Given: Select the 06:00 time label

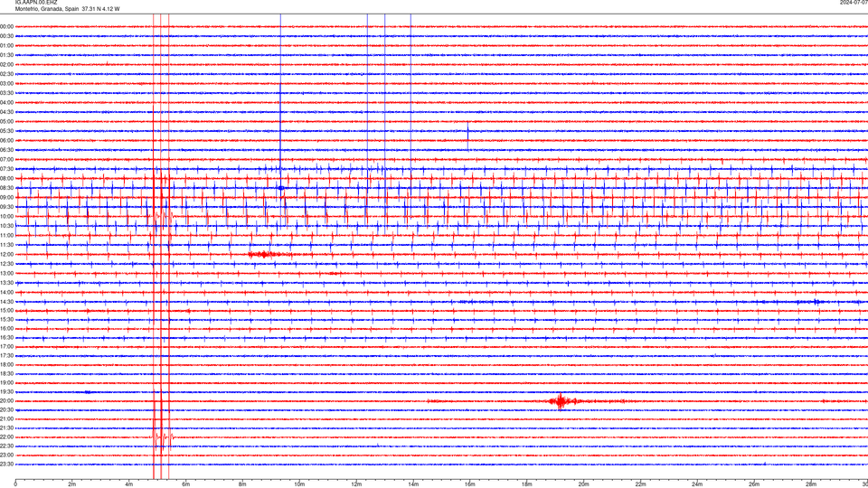Looking at the screenshot, I should pyautogui.click(x=6, y=141).
